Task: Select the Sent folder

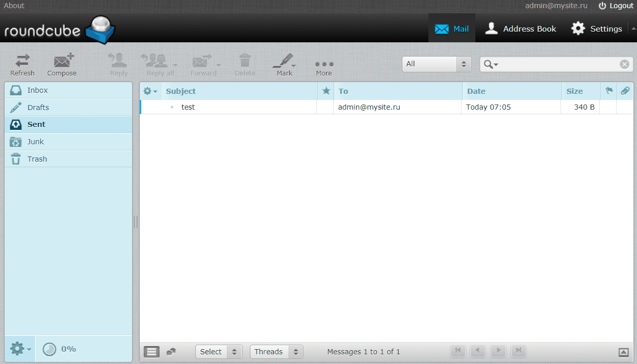Action: [68, 124]
